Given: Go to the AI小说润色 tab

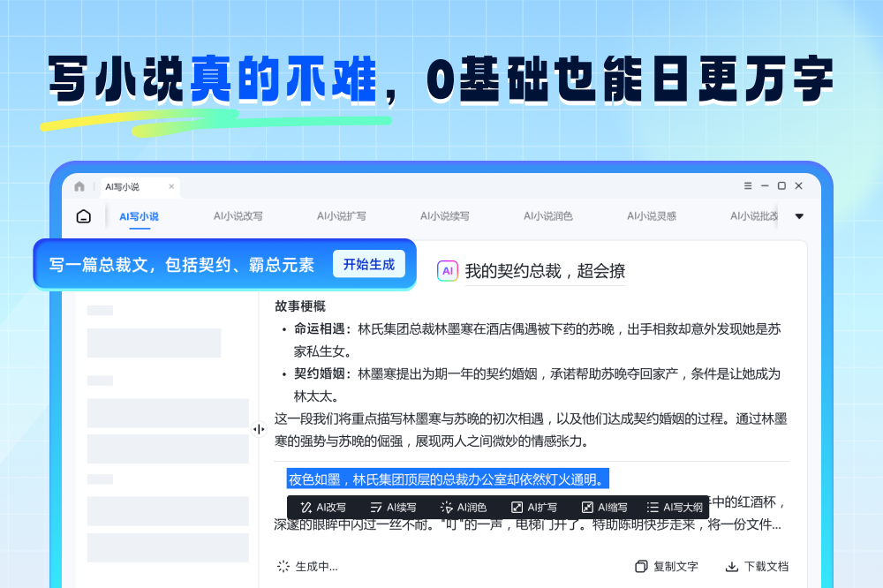Looking at the screenshot, I should [x=547, y=216].
